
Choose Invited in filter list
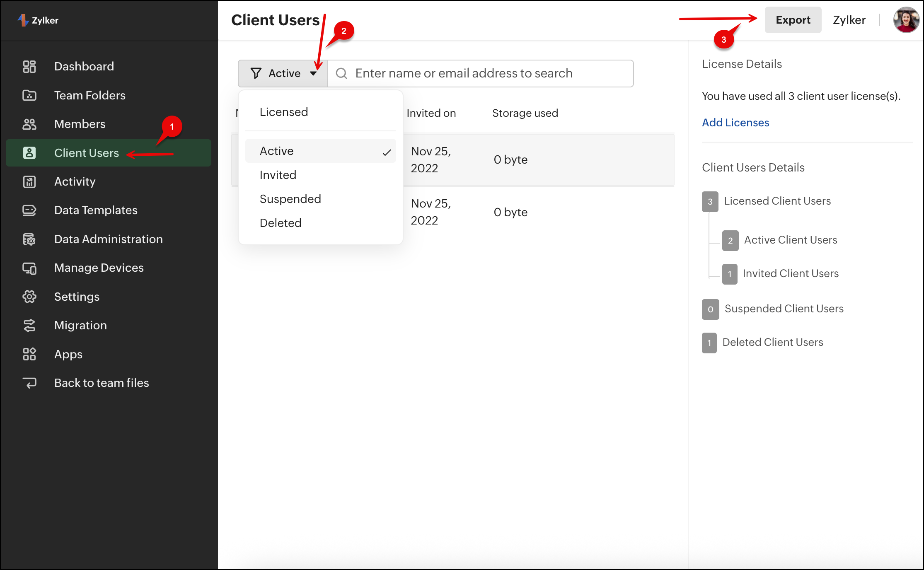point(278,175)
